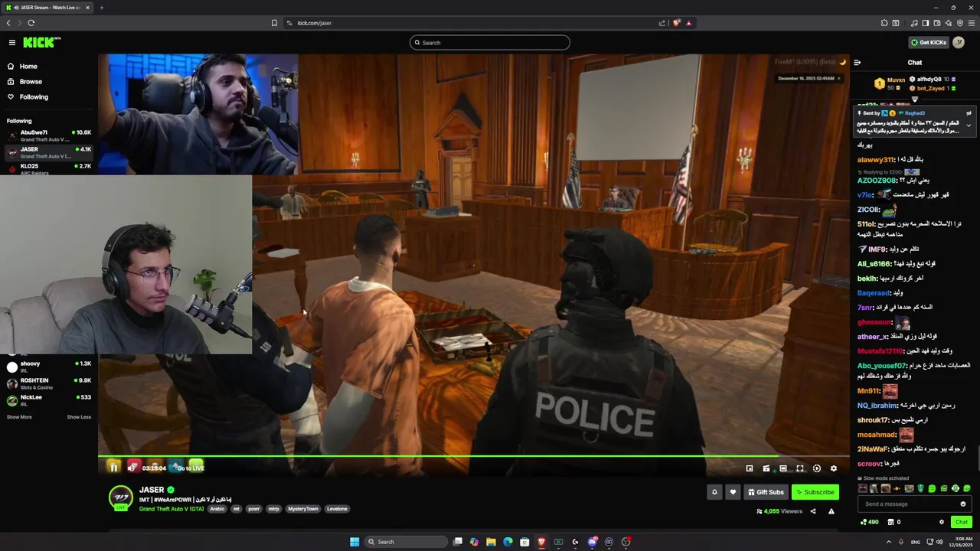
Task: Open shoovy channel in sidebar
Action: 49,367
